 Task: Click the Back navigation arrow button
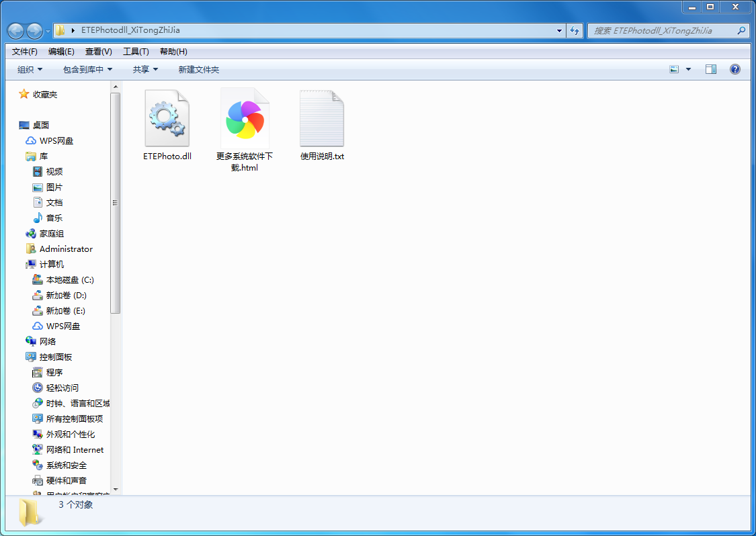(15, 31)
